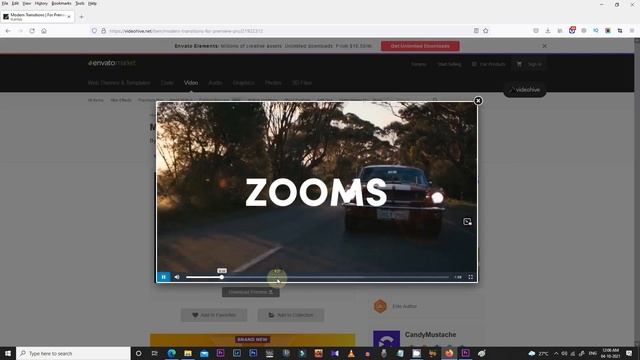Mute the video player volume
This screenshot has width=640, height=360.
pos(177,277)
